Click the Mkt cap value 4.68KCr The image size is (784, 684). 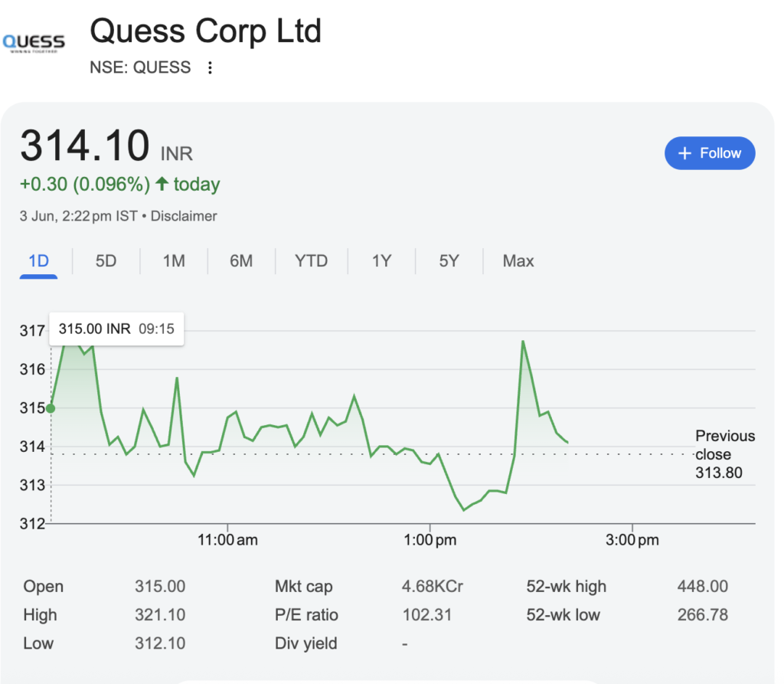433,587
